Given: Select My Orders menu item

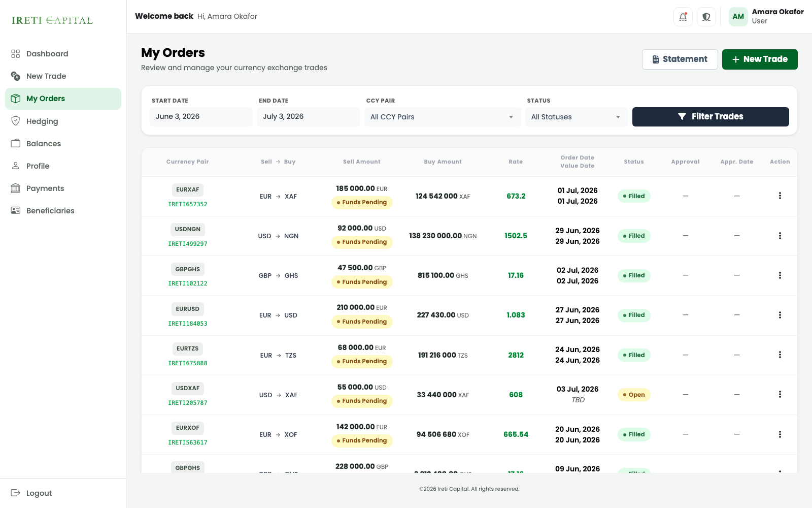Looking at the screenshot, I should (63, 99).
